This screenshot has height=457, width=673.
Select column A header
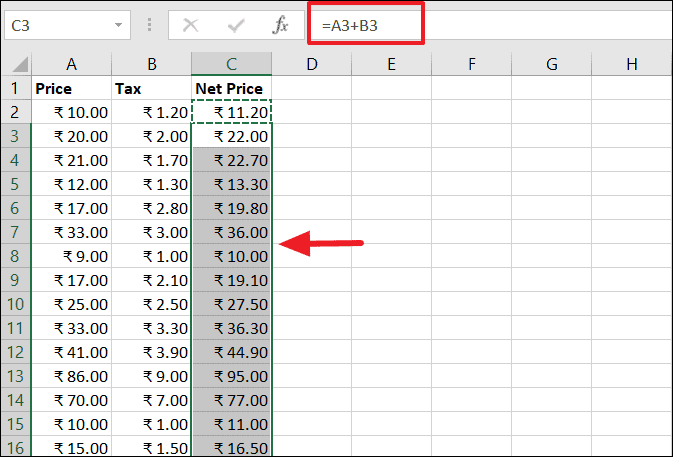tap(71, 64)
